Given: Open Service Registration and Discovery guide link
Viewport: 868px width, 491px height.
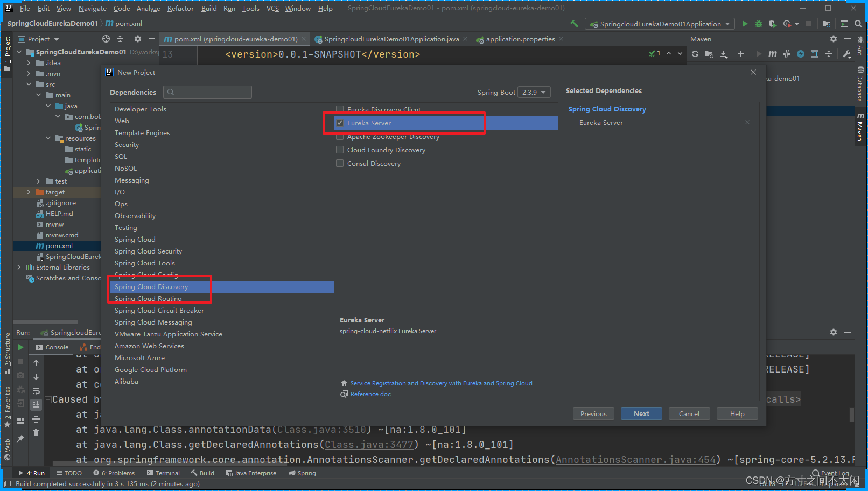Looking at the screenshot, I should point(441,383).
